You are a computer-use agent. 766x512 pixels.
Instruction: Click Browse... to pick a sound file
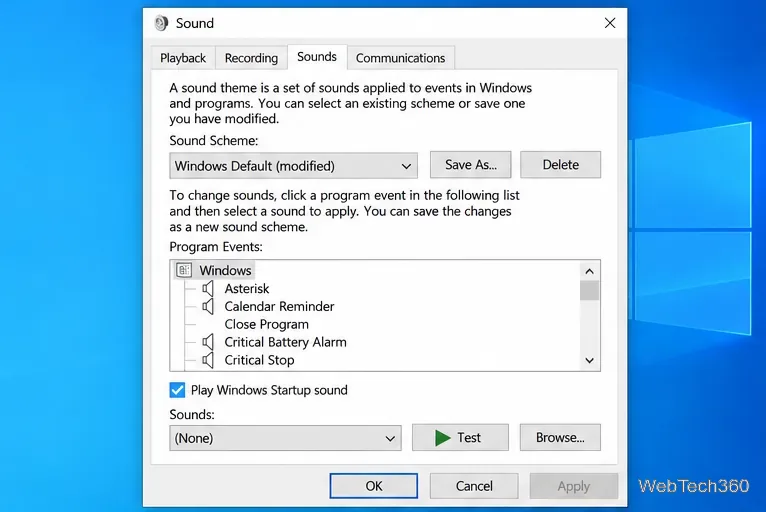[x=560, y=437]
